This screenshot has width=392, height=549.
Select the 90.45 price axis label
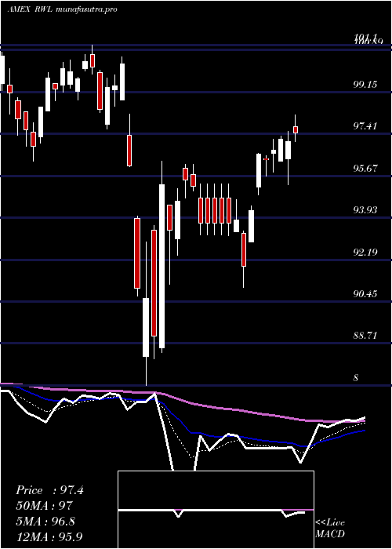(365, 293)
